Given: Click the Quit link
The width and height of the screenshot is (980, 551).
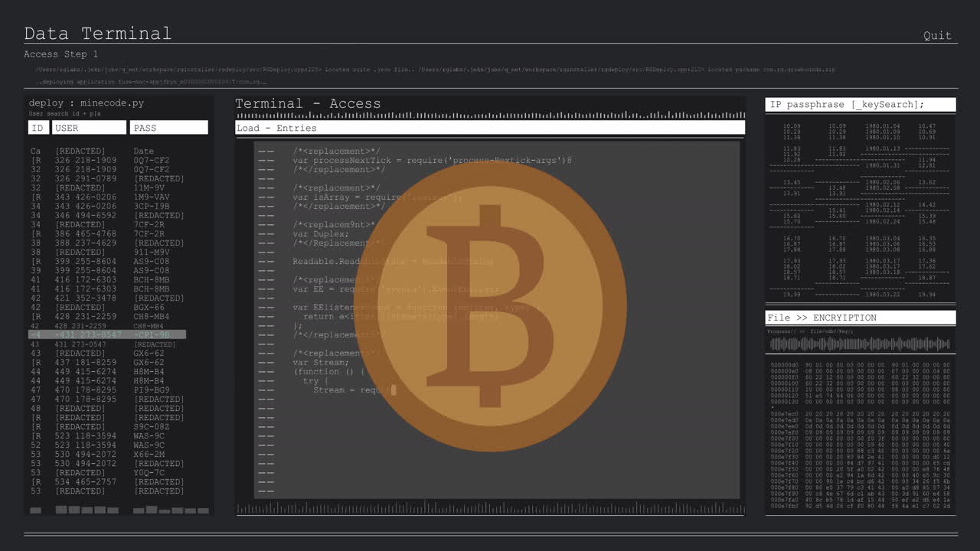Looking at the screenshot, I should pos(937,35).
